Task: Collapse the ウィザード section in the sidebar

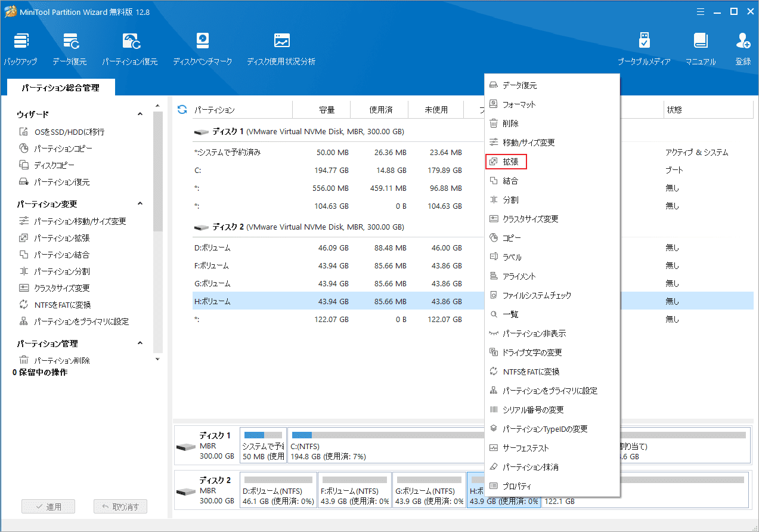Action: point(140,114)
